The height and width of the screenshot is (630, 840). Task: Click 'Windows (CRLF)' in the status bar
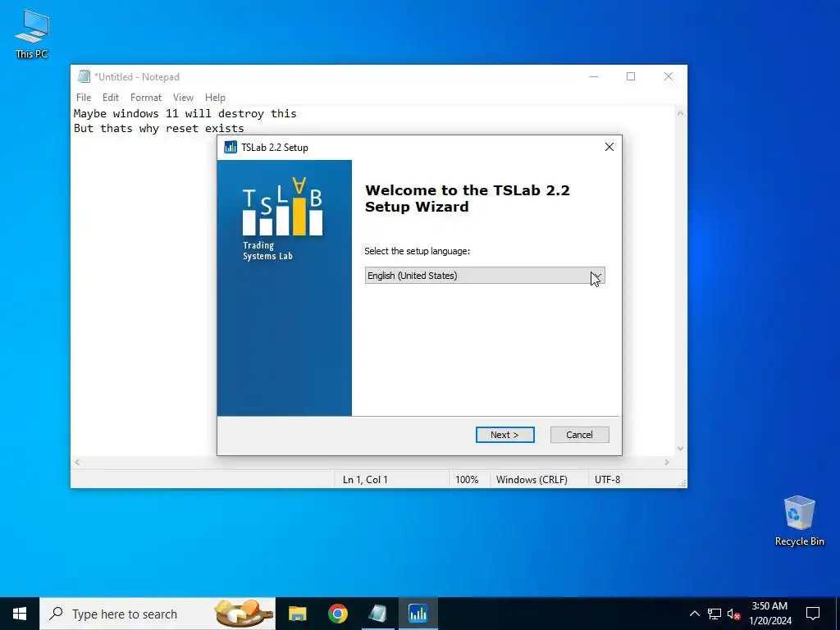click(532, 479)
